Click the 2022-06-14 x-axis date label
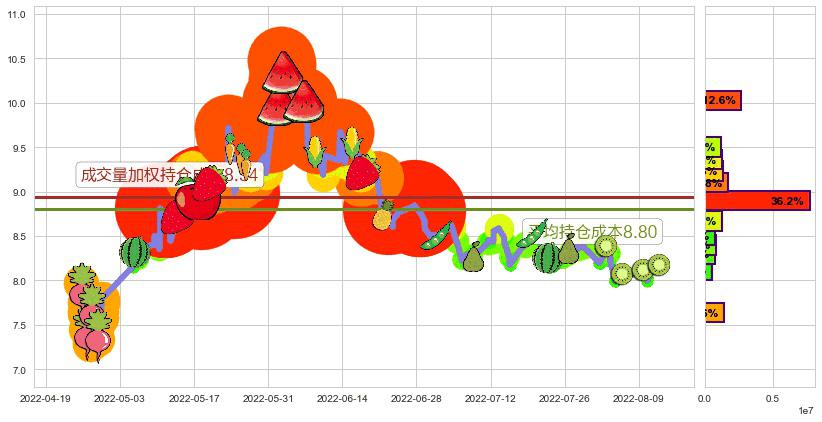 (x=342, y=398)
